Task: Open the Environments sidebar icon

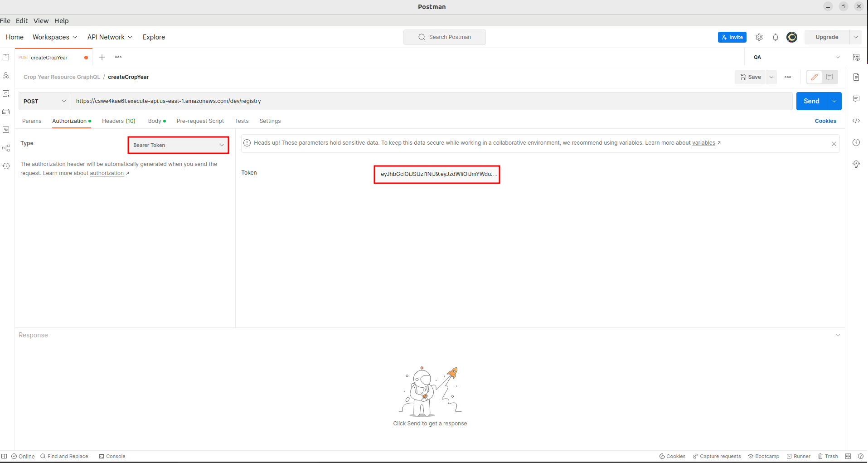Action: 6,93
